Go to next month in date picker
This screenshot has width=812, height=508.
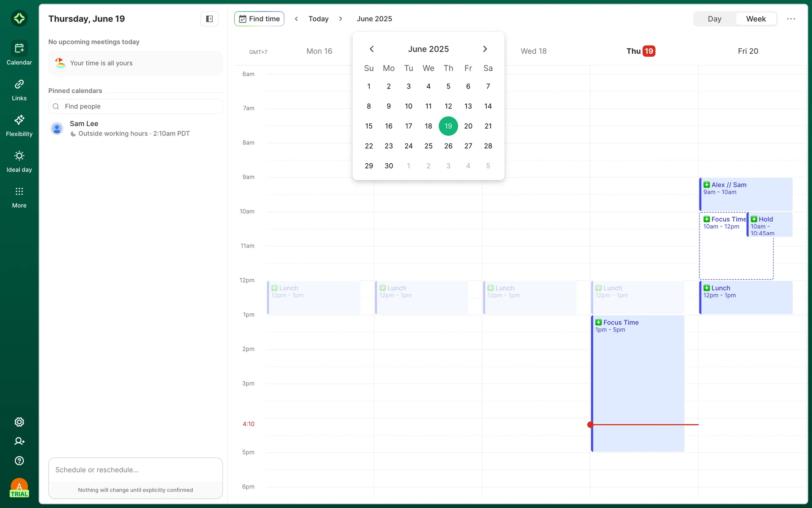(x=485, y=49)
